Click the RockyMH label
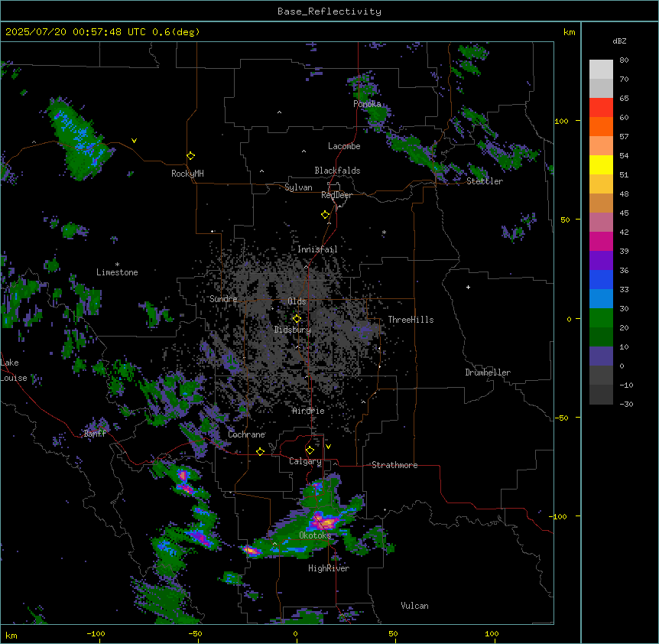The width and height of the screenshot is (659, 644). pos(187,174)
